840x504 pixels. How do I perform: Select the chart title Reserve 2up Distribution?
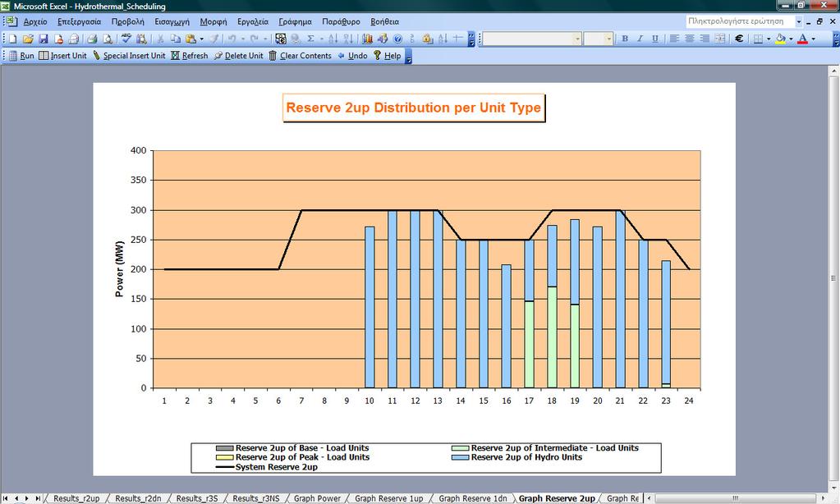tap(414, 108)
